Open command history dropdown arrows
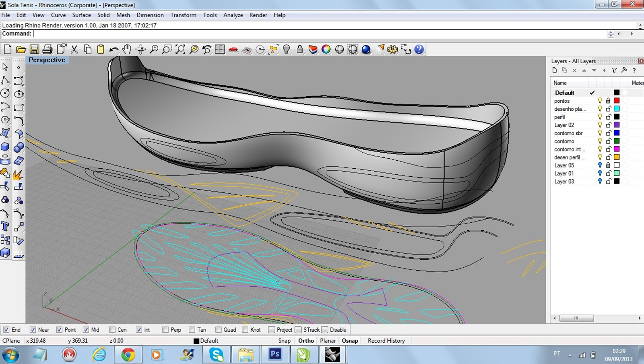644x364 pixels. click(x=611, y=34)
